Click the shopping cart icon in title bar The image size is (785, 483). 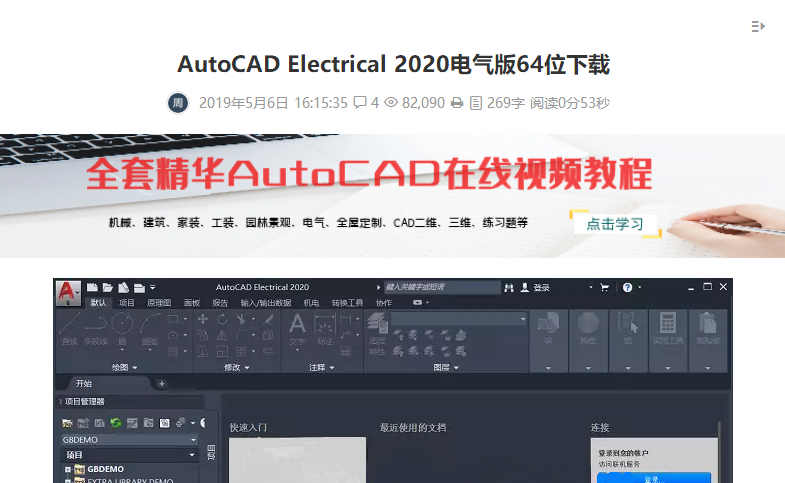[604, 288]
